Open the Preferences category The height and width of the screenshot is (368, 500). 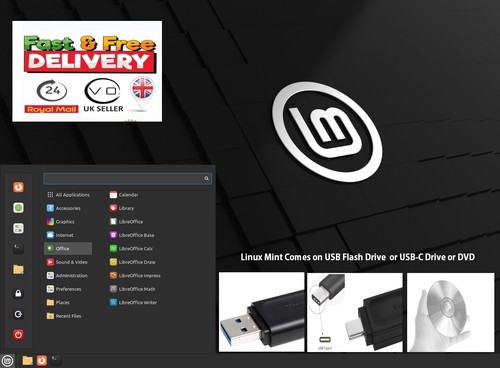(x=64, y=289)
